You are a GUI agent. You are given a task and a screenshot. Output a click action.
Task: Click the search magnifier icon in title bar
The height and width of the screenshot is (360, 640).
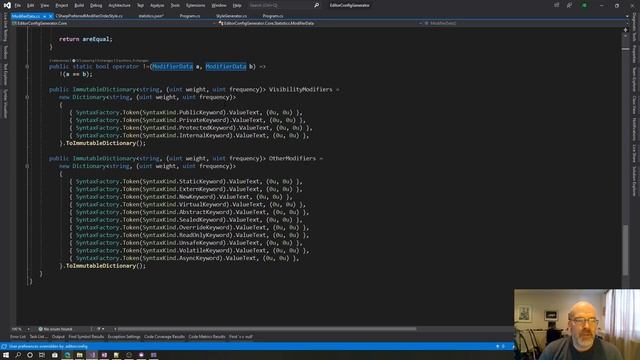pos(316,5)
